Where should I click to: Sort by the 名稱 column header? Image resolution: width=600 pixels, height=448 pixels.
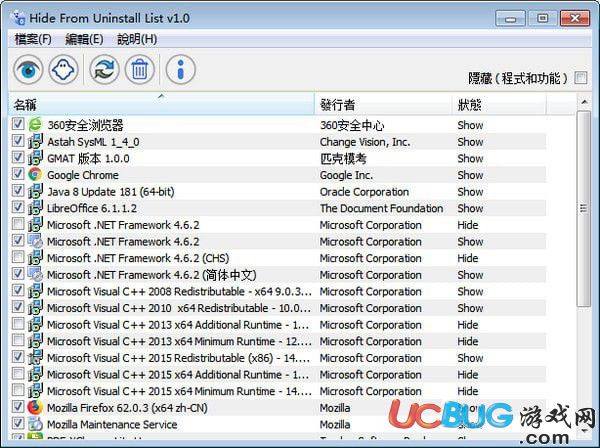point(161,104)
